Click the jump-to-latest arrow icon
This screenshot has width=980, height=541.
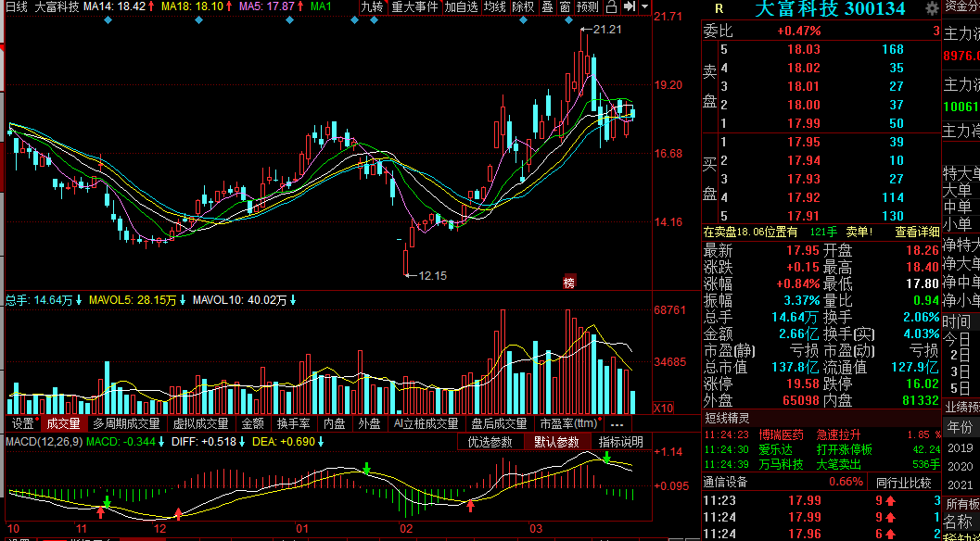click(x=630, y=6)
